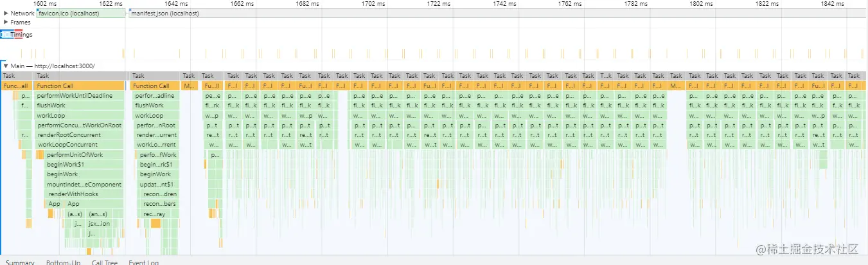The width and height of the screenshot is (868, 265).
Task: Select the updat...nt$1 flame bar
Action: coord(157,185)
